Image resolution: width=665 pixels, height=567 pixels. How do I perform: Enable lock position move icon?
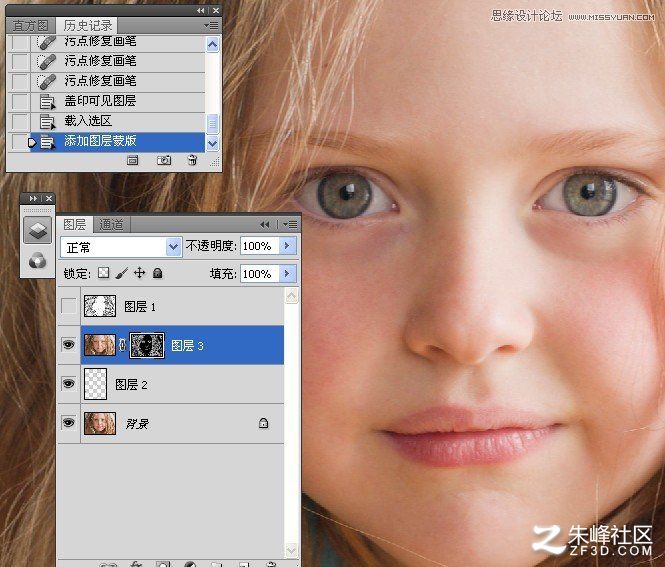(x=140, y=273)
